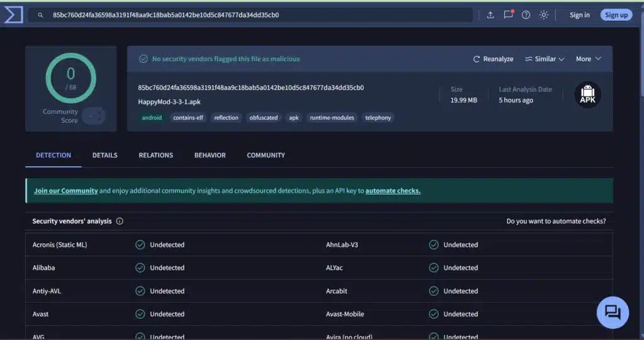Click the Similar arrows icon

(528, 59)
